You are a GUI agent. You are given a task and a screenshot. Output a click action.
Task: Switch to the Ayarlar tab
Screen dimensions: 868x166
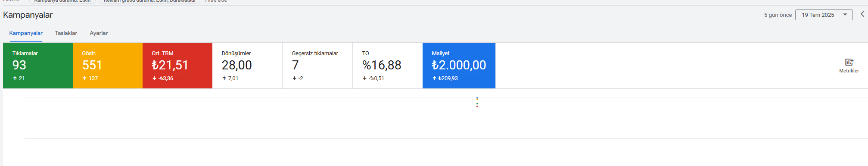pyautogui.click(x=99, y=33)
